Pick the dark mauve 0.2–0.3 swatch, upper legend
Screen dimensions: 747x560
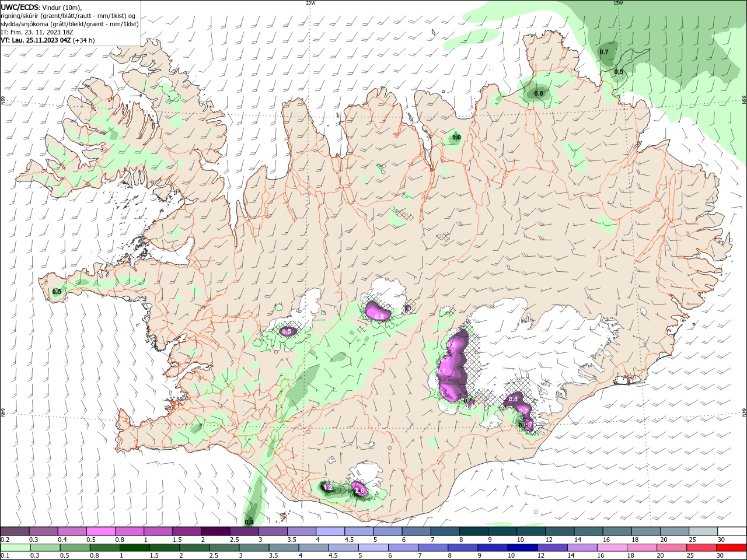tap(15, 531)
